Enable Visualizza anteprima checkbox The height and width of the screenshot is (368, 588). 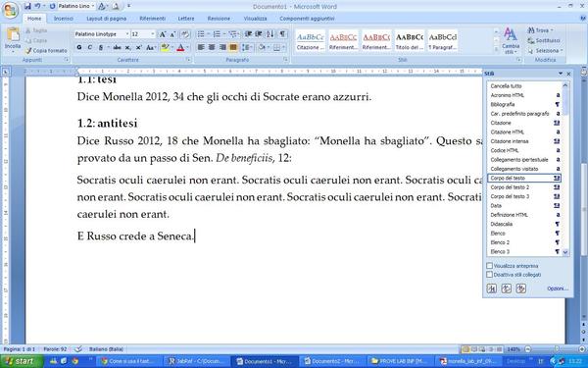pyautogui.click(x=489, y=266)
